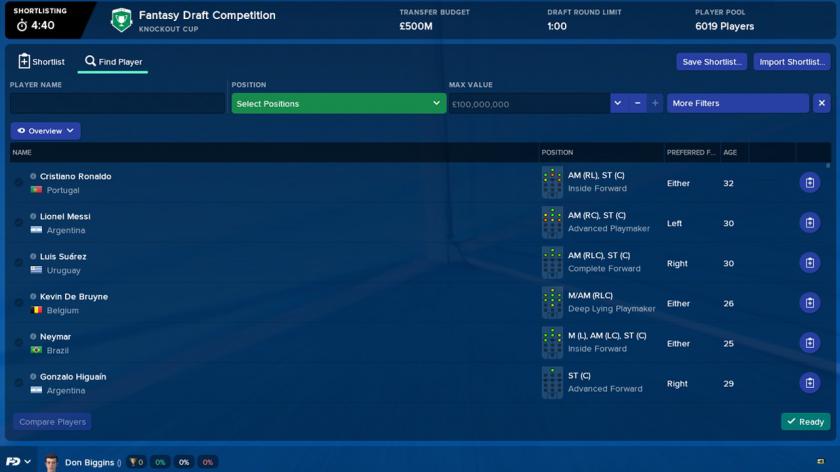Click the Player Name search field
Screen dimensions: 840x472
tap(118, 103)
